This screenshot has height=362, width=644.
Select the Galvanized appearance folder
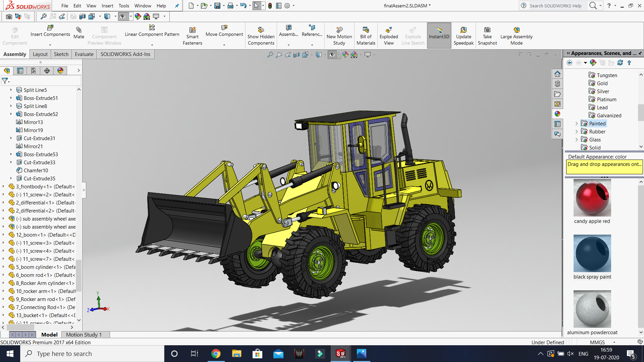pyautogui.click(x=605, y=116)
